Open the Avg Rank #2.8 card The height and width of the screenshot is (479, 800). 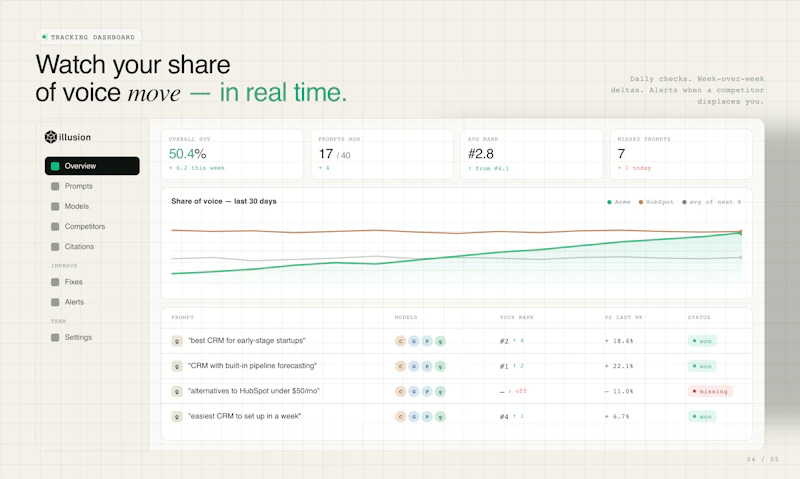coord(532,154)
